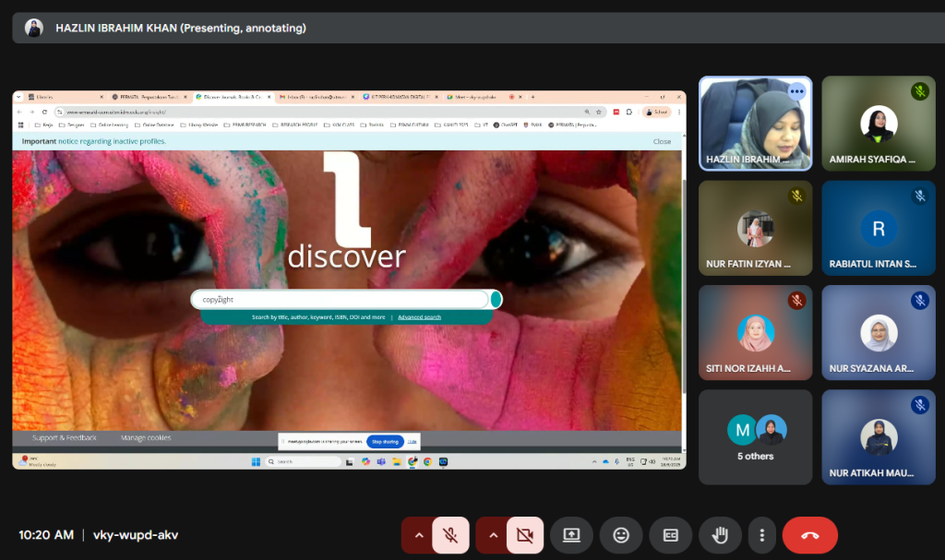Click the address bar URL in shared browser
This screenshot has width=945, height=560.
pos(116,113)
